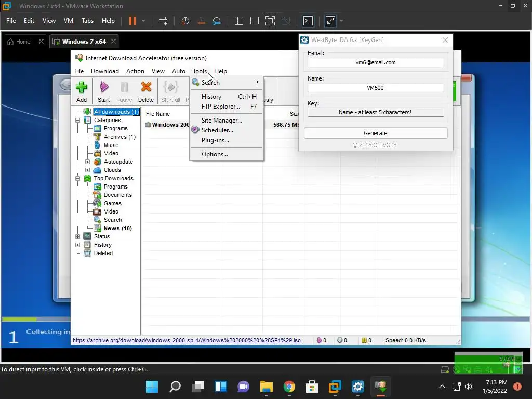The height and width of the screenshot is (399, 532).
Task: Click the File Name column header
Action: pyautogui.click(x=158, y=114)
